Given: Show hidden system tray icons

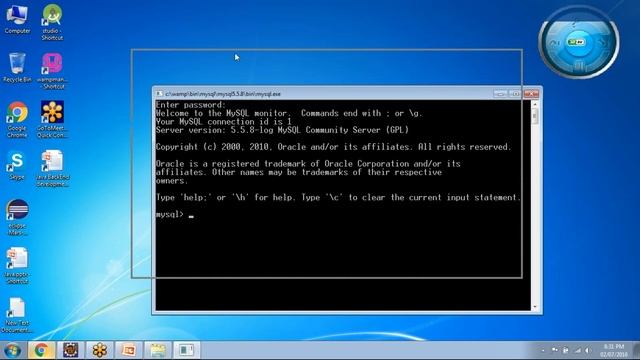Looking at the screenshot, I should (543, 350).
